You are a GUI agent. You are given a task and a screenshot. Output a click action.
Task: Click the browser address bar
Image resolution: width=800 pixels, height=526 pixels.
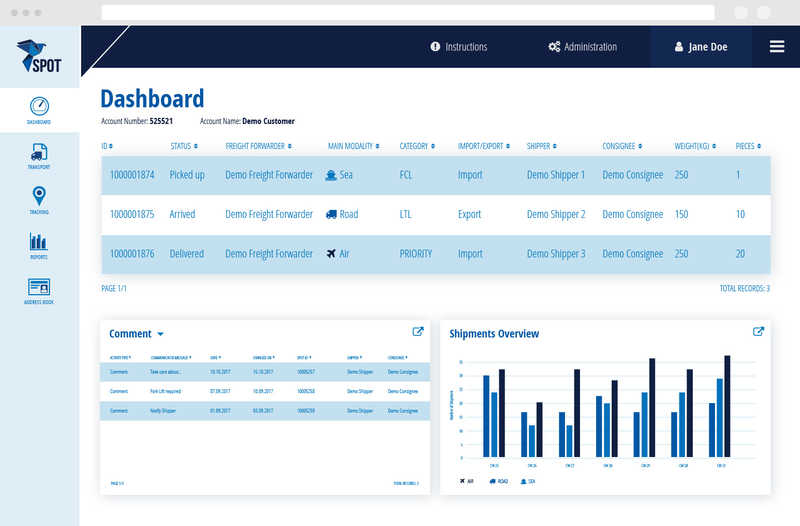[408, 13]
